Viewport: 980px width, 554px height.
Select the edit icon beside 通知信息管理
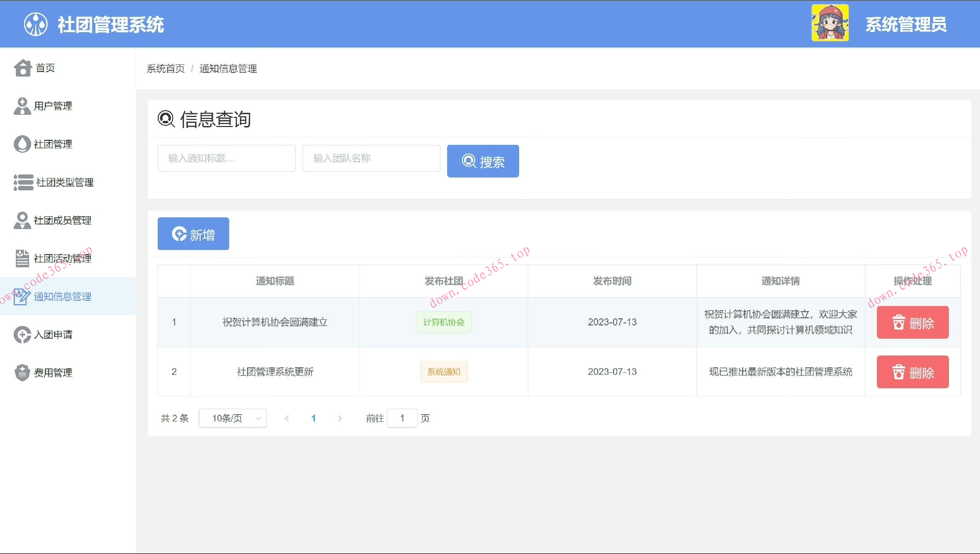(x=21, y=296)
